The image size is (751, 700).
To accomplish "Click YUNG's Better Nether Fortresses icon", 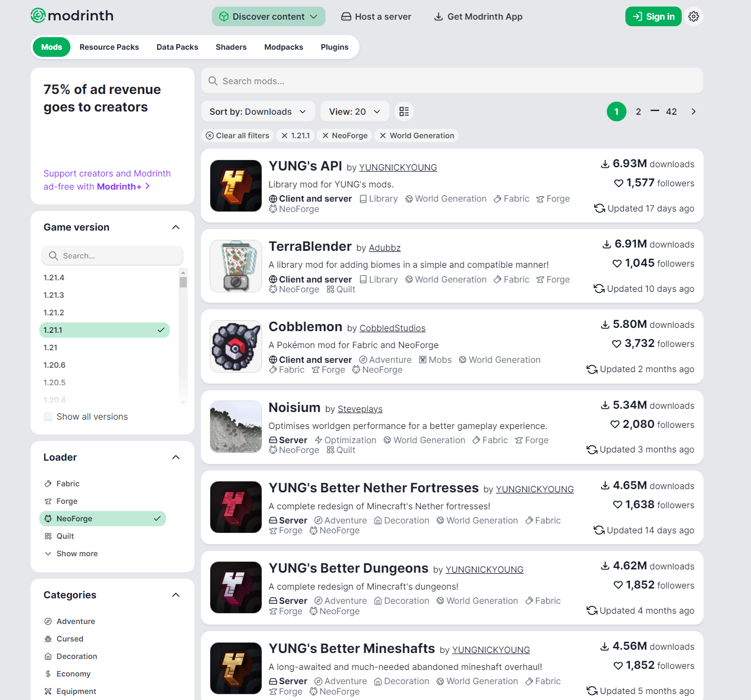I will point(236,507).
